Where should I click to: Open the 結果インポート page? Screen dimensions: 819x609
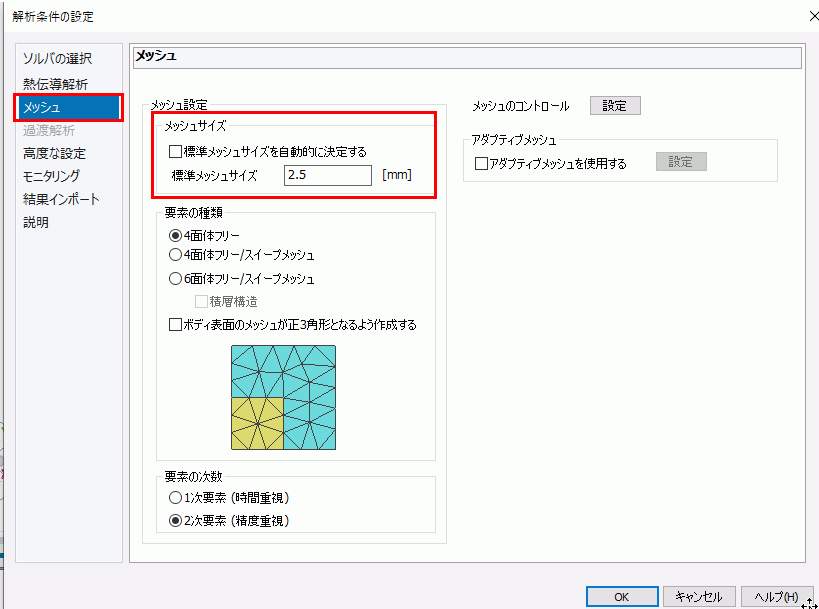pos(61,199)
